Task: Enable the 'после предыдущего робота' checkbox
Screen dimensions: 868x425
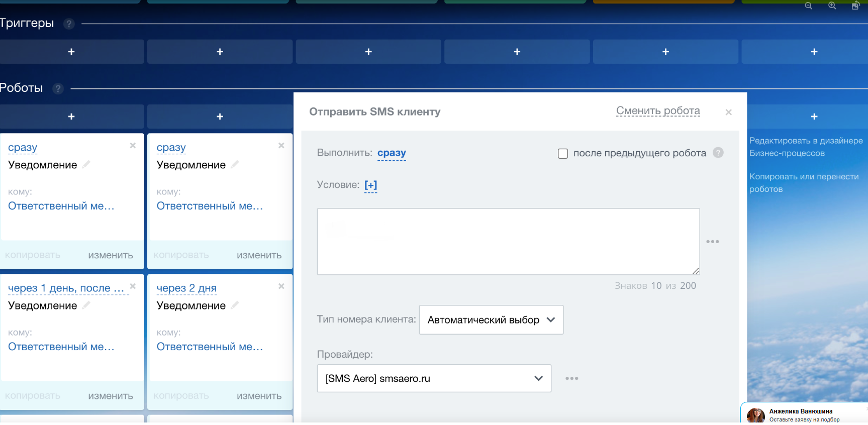Action: (x=563, y=153)
